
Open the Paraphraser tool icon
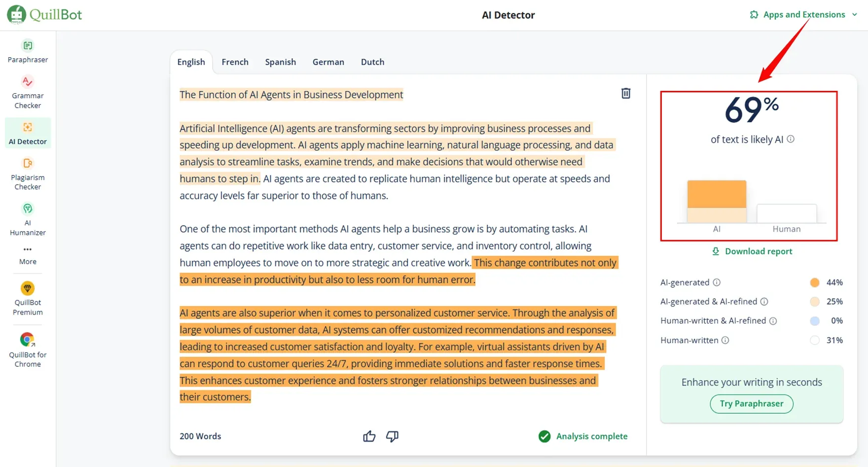28,46
